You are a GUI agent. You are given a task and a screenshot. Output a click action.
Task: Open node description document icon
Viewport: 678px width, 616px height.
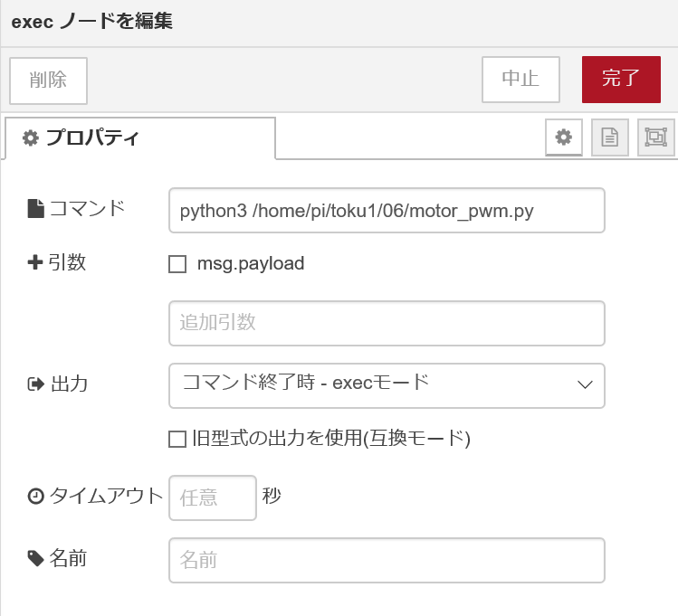pos(610,137)
